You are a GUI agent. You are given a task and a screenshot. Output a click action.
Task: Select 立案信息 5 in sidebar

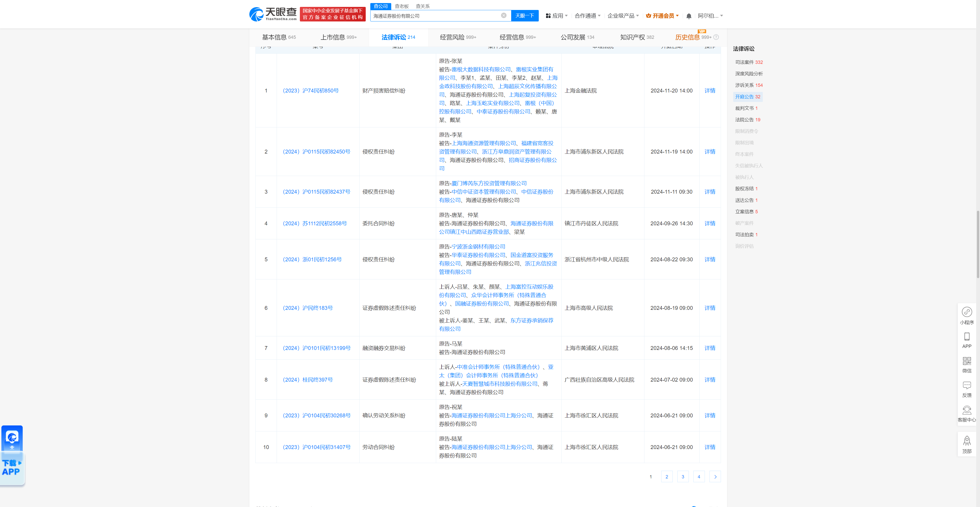coord(746,212)
